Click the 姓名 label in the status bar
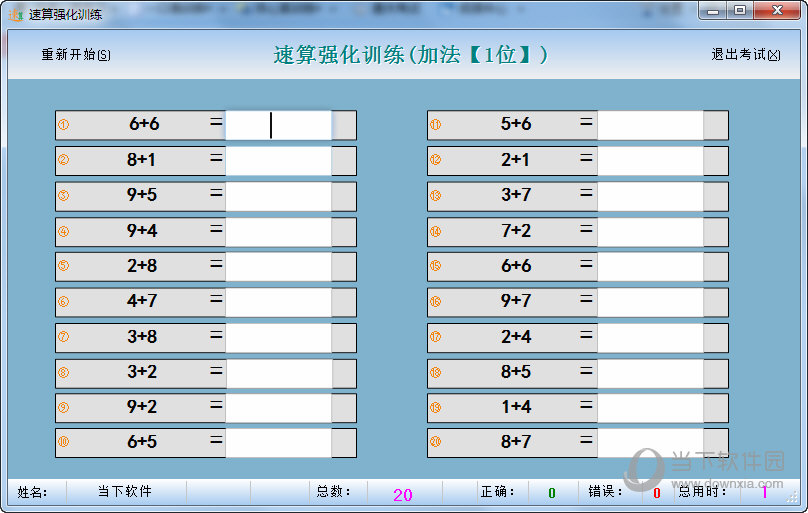This screenshot has width=808, height=513. 32,492
